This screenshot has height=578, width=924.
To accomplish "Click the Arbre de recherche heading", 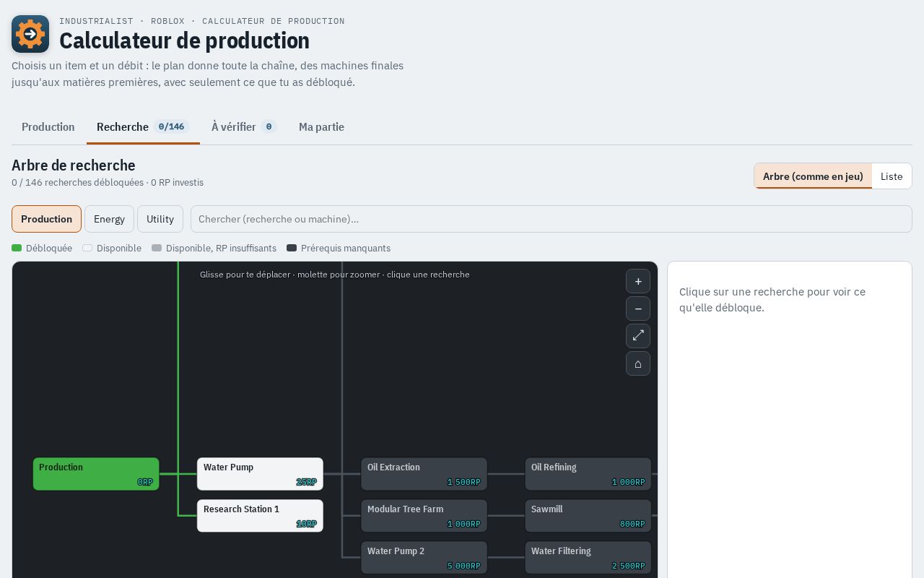I will (x=74, y=165).
